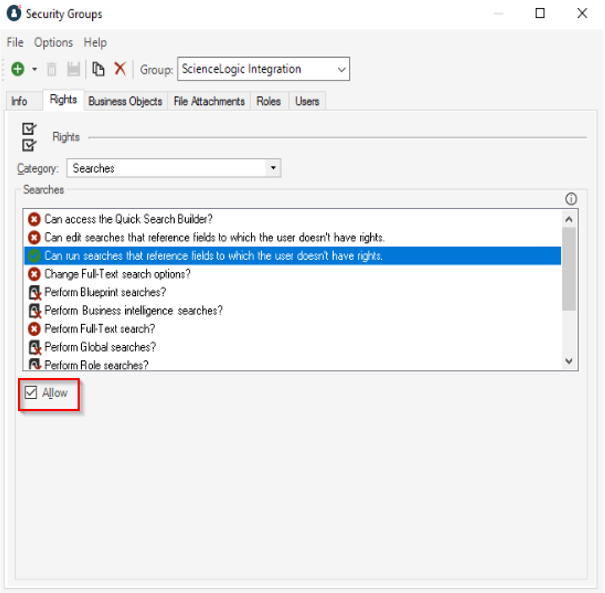This screenshot has width=605, height=593.
Task: Click the Security Groups title bar icon
Action: 14,14
